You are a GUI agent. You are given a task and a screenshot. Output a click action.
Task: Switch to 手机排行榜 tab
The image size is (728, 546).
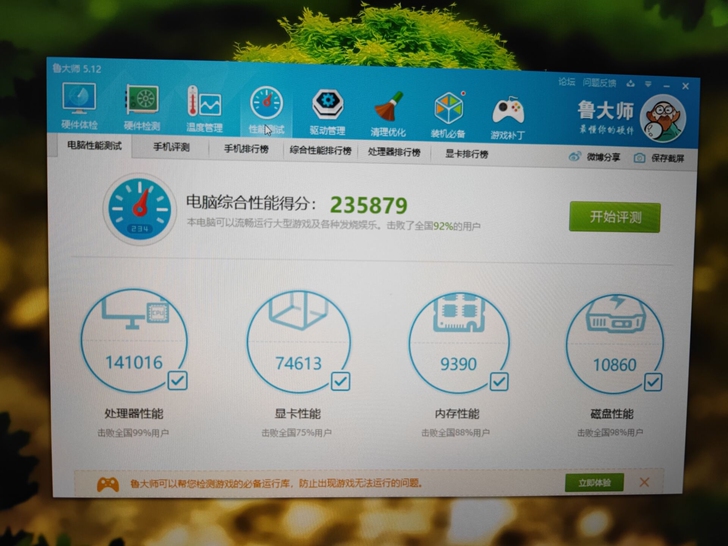[247, 149]
